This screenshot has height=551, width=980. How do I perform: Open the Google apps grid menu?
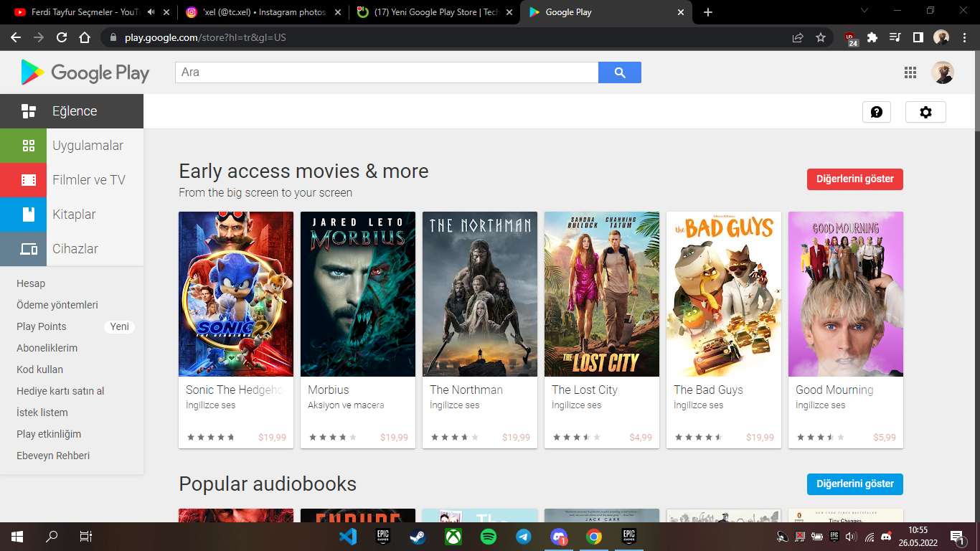pos(910,72)
